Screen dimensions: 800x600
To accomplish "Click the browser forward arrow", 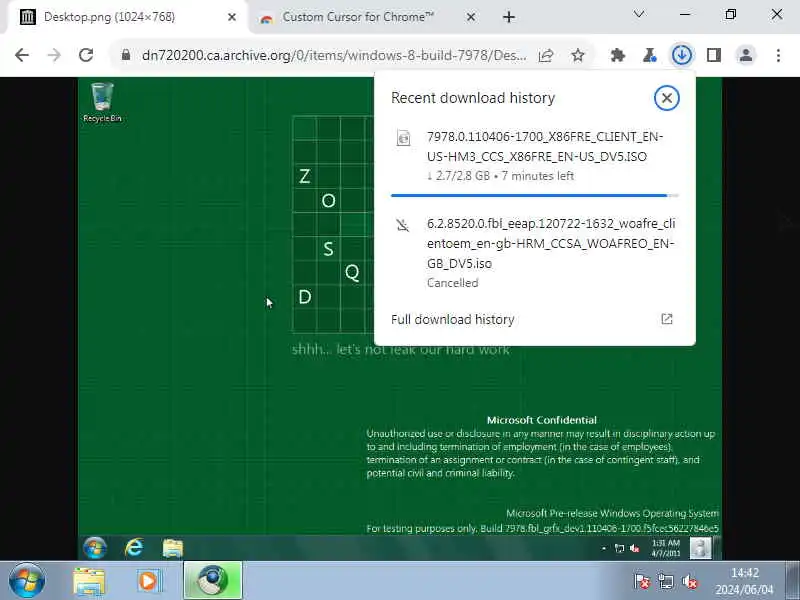I will [x=54, y=55].
